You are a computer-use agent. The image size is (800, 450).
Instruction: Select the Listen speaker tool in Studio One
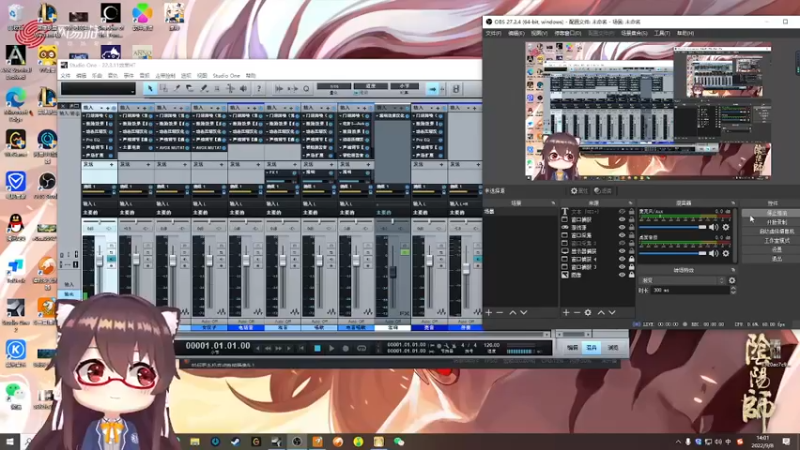tap(243, 89)
